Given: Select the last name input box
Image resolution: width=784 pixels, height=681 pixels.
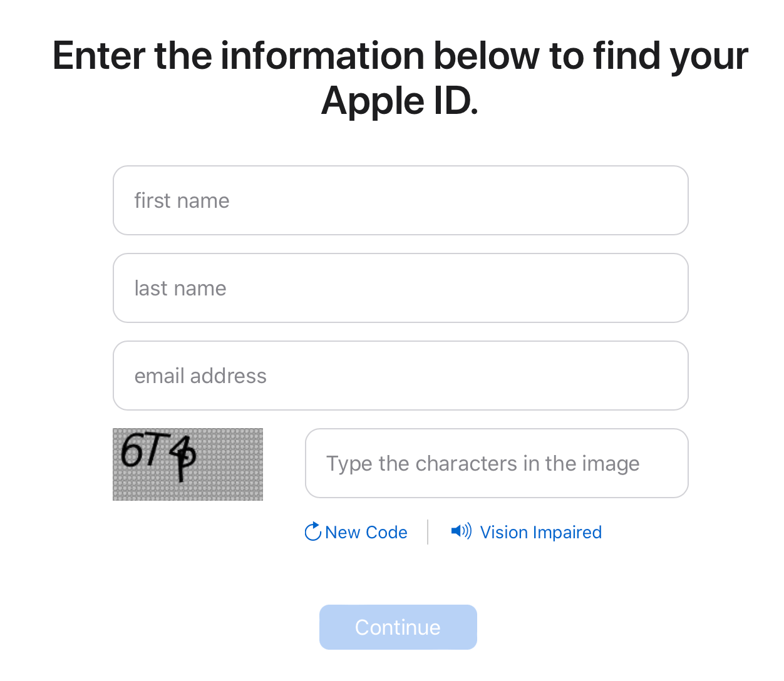Looking at the screenshot, I should tap(401, 288).
